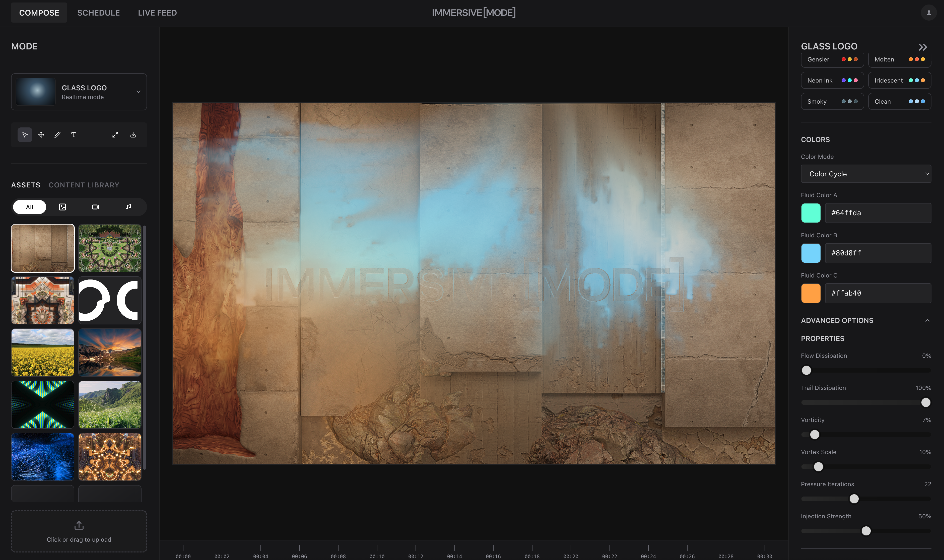Select the move tool
Image resolution: width=944 pixels, height=560 pixels.
click(41, 135)
